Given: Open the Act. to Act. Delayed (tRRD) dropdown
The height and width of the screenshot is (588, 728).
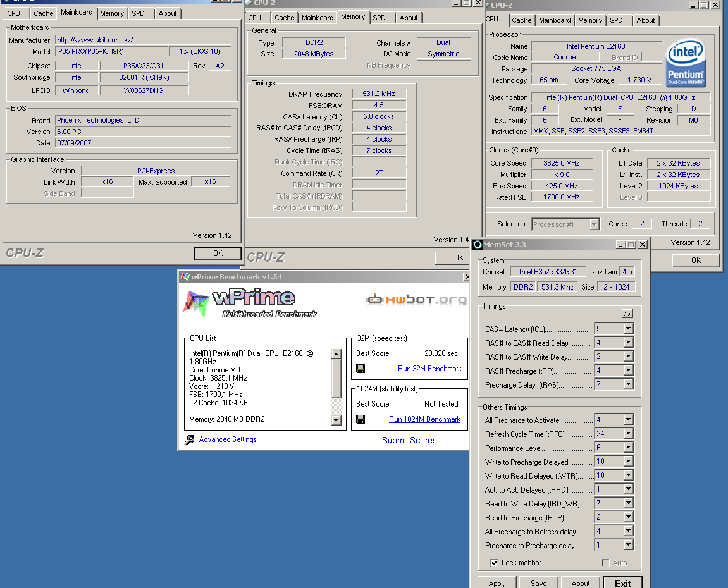Looking at the screenshot, I should click(628, 489).
